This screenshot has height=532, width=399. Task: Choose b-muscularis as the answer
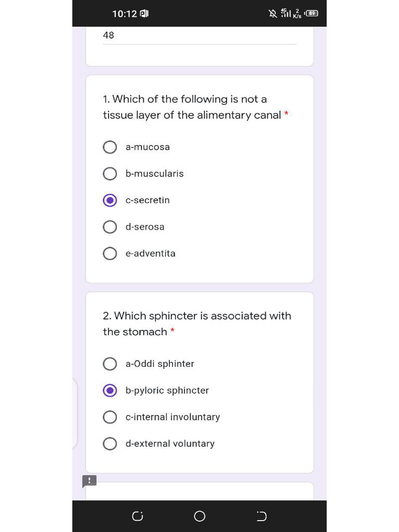coord(110,174)
